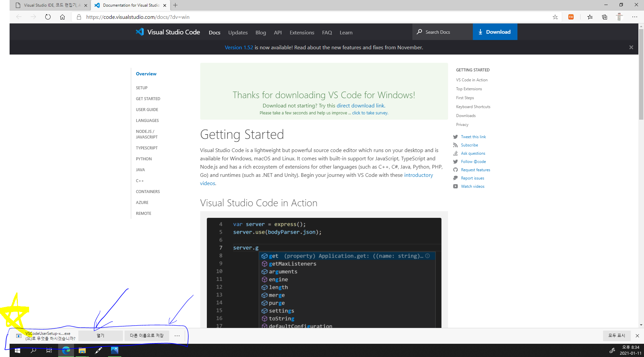This screenshot has width=644, height=357.
Task: Click the 다른 이름으로 저장 button
Action: click(147, 336)
